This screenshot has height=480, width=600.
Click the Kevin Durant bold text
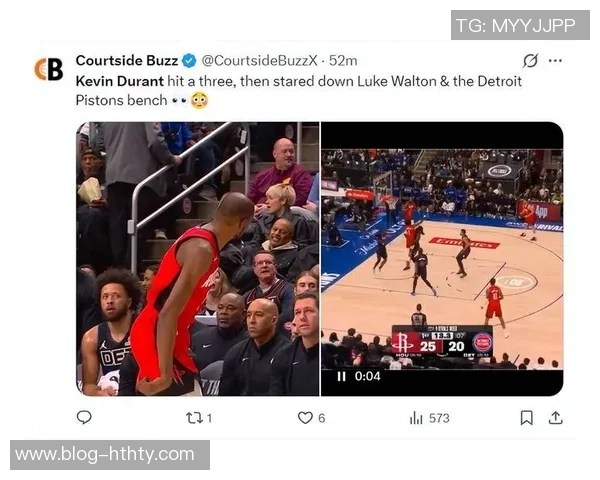click(119, 81)
